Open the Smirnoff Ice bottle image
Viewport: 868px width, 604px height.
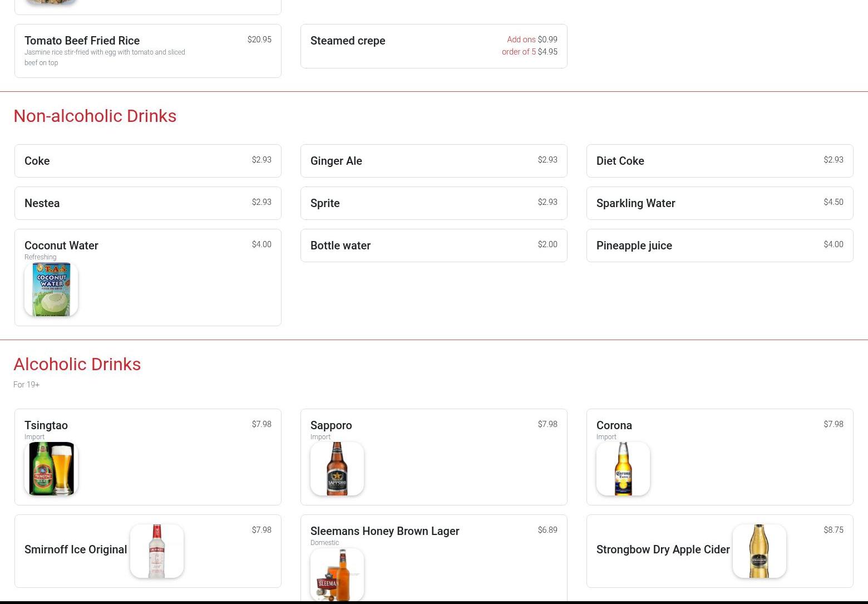tap(157, 551)
